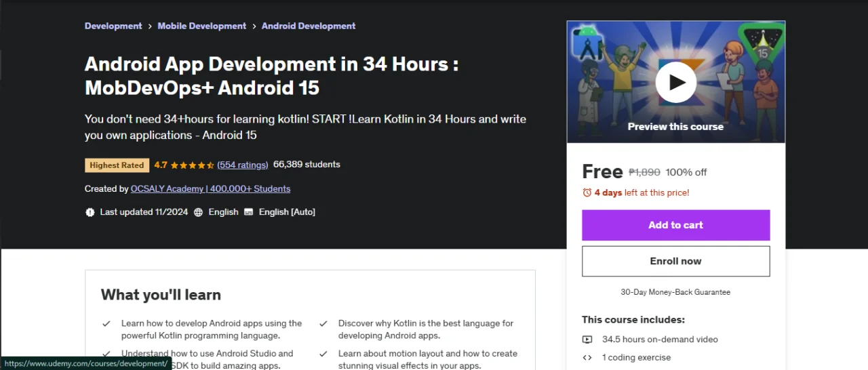Click the Add to cart button
Screen dimensions: 868x370
tap(675, 225)
